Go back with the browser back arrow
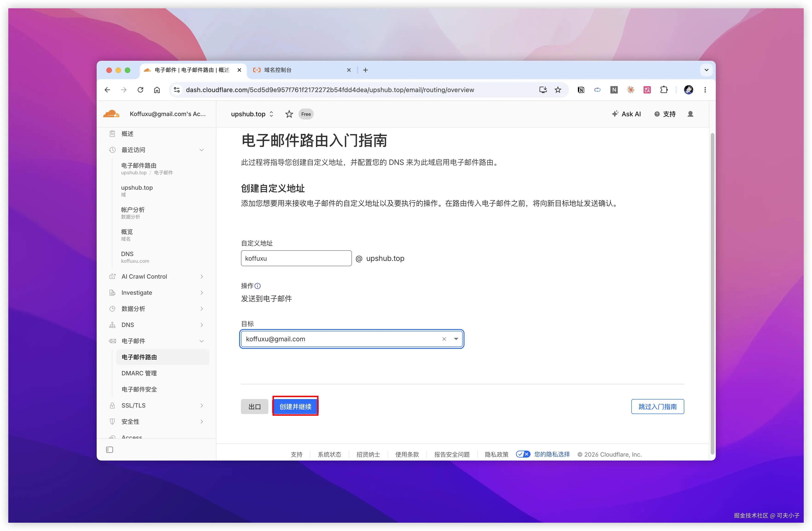This screenshot has height=531, width=812. [x=107, y=90]
